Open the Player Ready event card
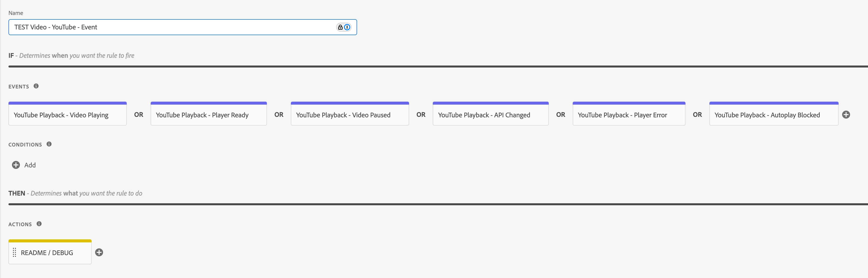Screen dimensions: 868x278 pos(209,115)
